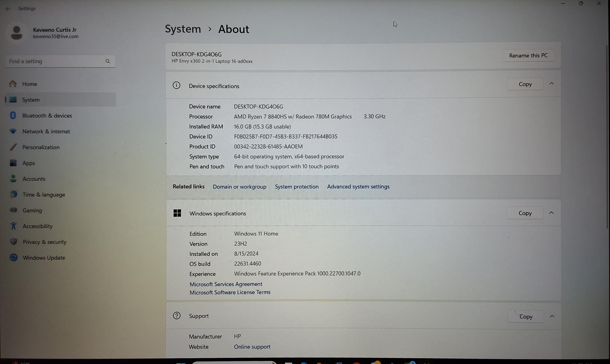Open Accounts settings

pyautogui.click(x=61, y=179)
